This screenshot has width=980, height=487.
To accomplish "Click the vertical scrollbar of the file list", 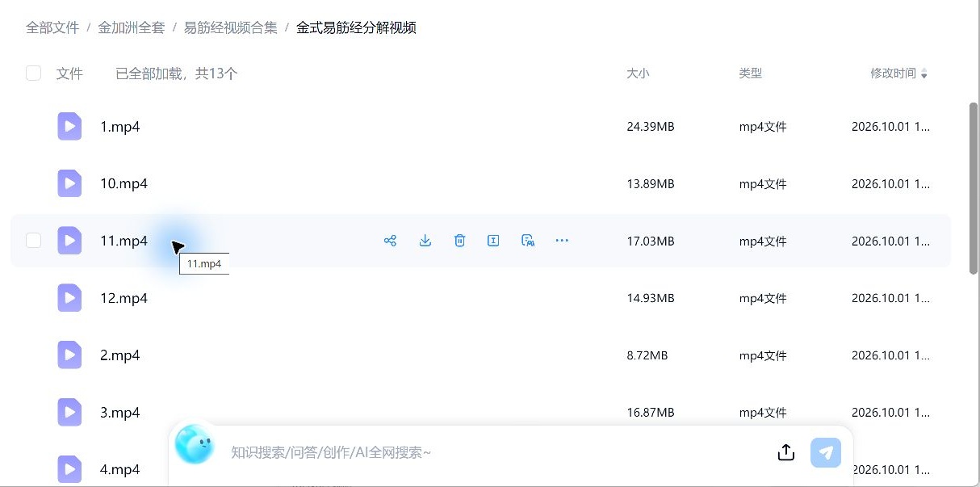I will [974, 189].
